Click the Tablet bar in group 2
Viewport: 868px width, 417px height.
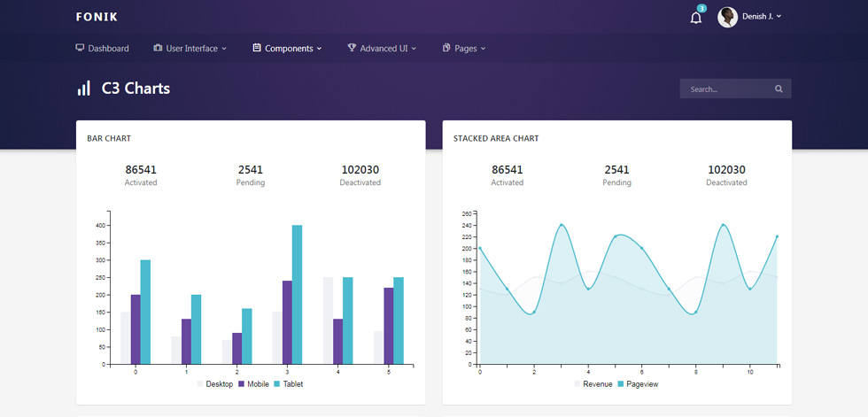click(247, 336)
